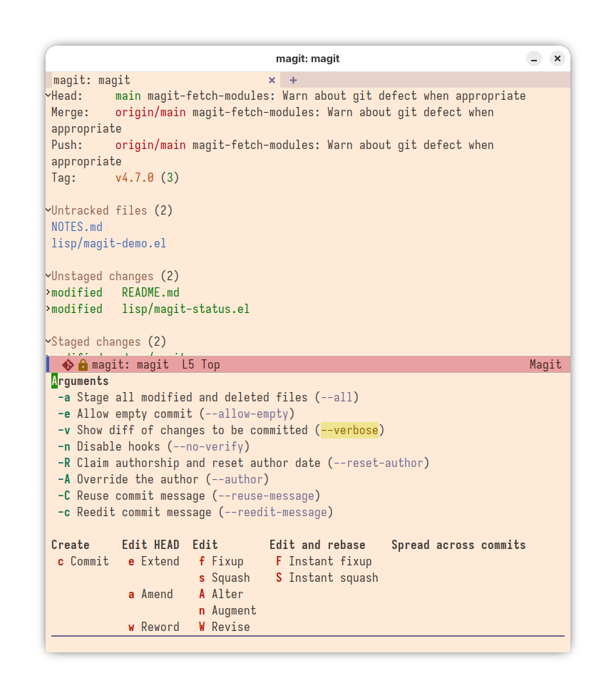Click the magit: magit buffer name in mode line

pyautogui.click(x=130, y=365)
